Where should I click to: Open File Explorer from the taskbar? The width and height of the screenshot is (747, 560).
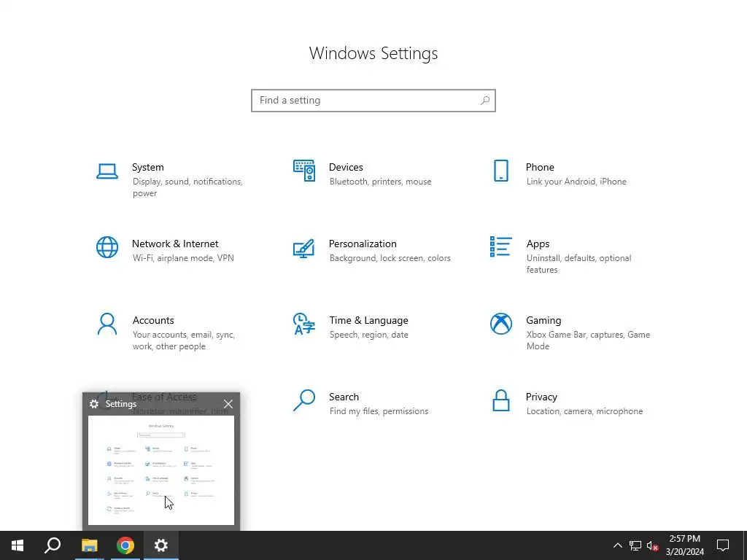(89, 545)
